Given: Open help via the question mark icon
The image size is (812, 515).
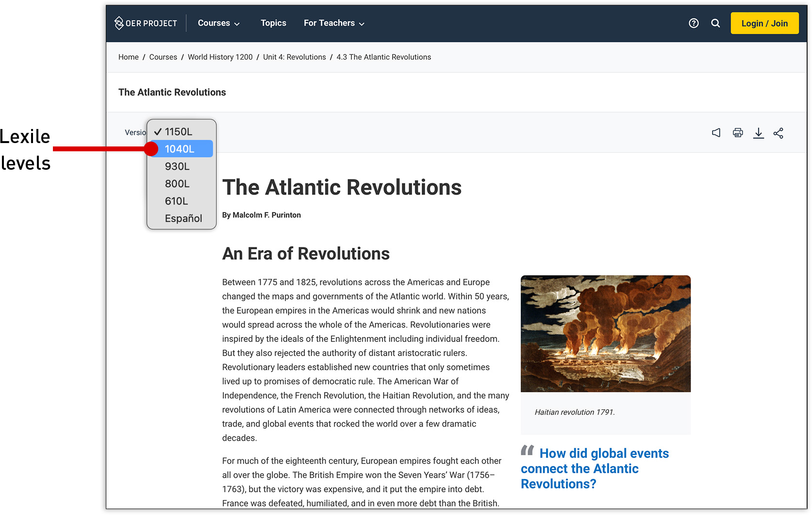Looking at the screenshot, I should click(x=694, y=23).
